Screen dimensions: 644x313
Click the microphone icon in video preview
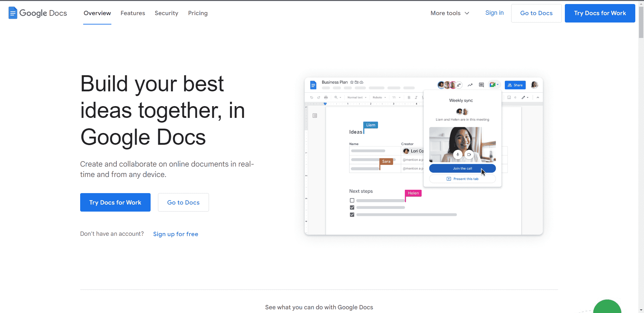[458, 154]
